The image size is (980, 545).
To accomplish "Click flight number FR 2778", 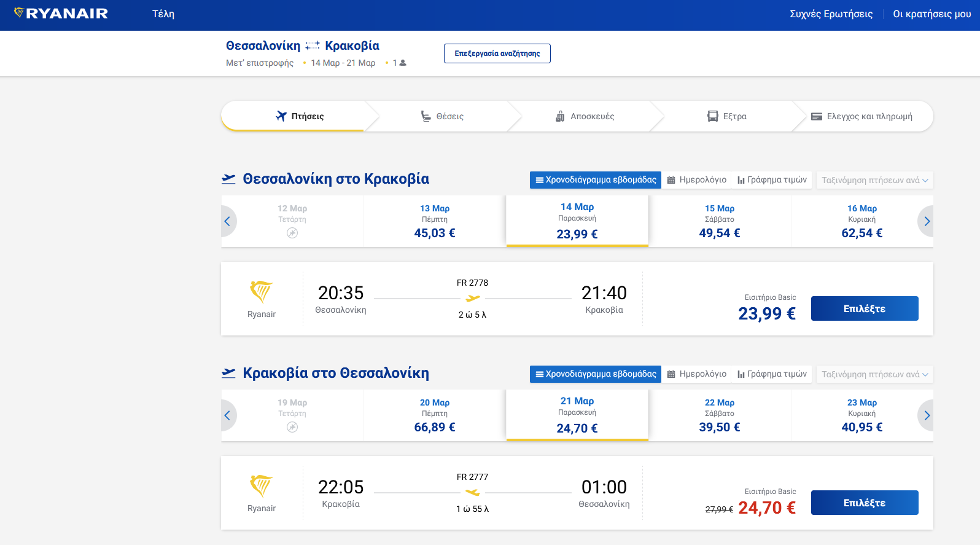I will pos(472,283).
